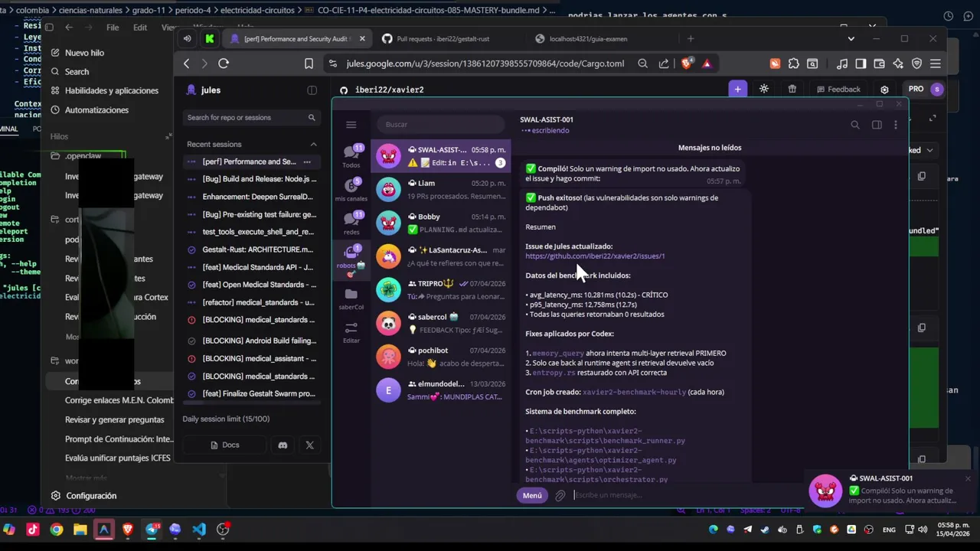The width and height of the screenshot is (980, 551).
Task: Bookmark the current Jules page
Action: click(309, 64)
